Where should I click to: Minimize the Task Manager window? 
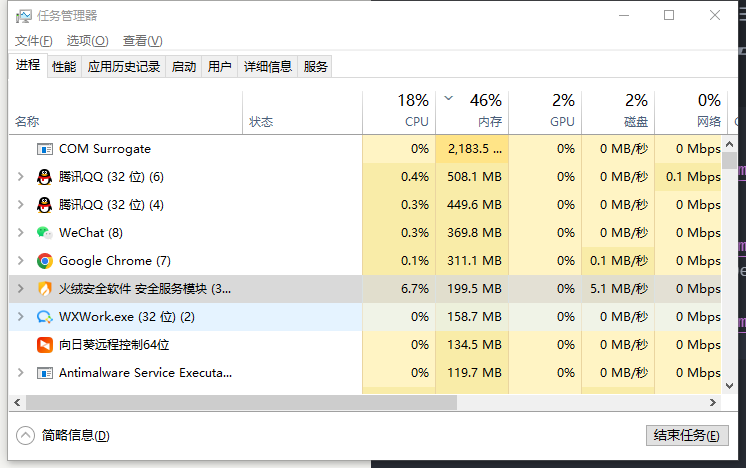624,15
